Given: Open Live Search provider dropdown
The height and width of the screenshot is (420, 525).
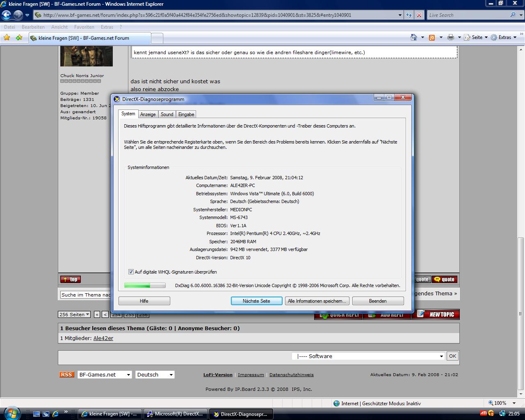Looking at the screenshot, I should pyautogui.click(x=521, y=15).
